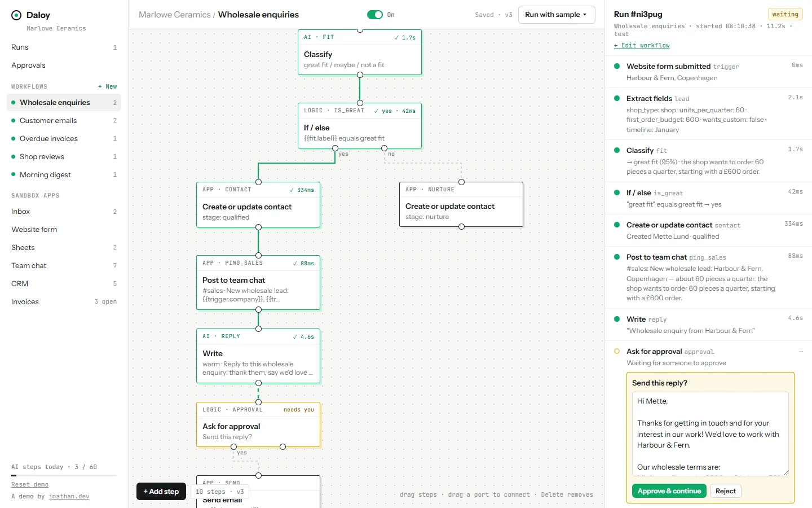Open the Website form sandbox app
The width and height of the screenshot is (812, 508).
64,230
